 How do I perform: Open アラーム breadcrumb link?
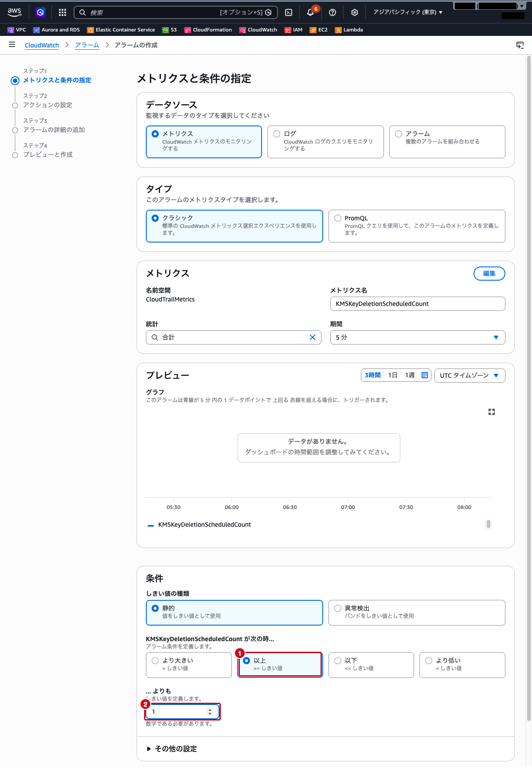87,45
